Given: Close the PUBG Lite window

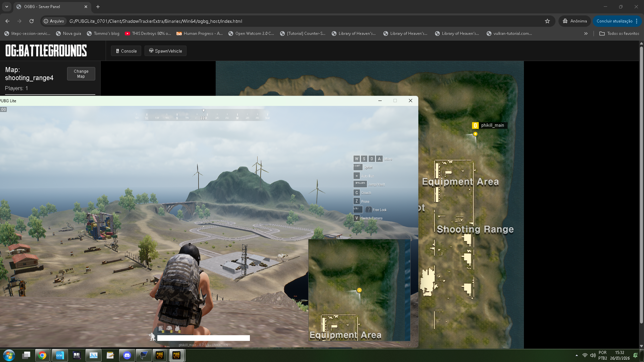Looking at the screenshot, I should pyautogui.click(x=410, y=101).
